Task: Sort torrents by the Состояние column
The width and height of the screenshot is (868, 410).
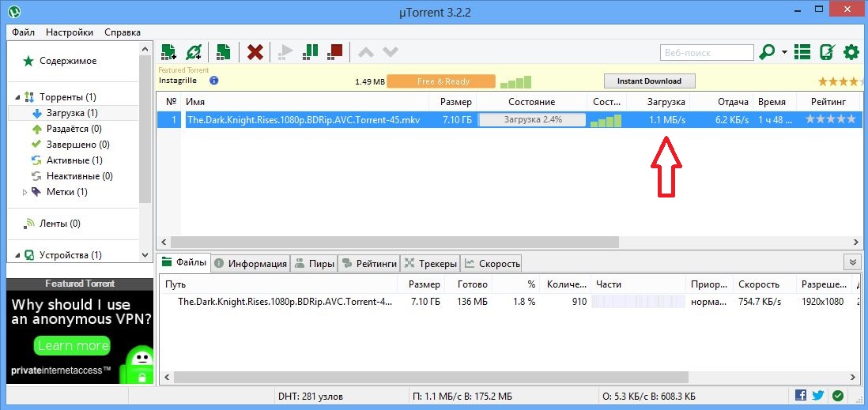Action: click(531, 102)
